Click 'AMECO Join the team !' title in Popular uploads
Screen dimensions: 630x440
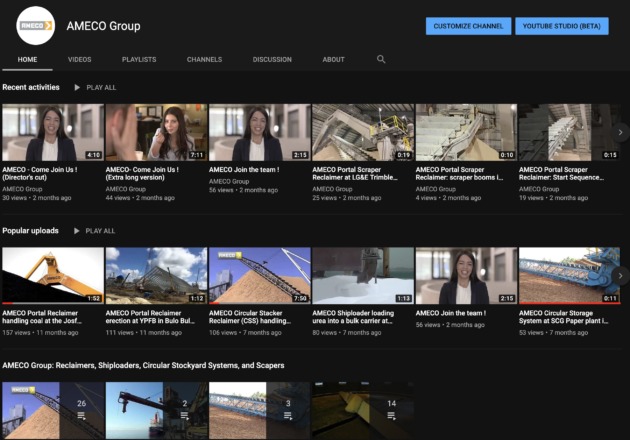point(451,313)
